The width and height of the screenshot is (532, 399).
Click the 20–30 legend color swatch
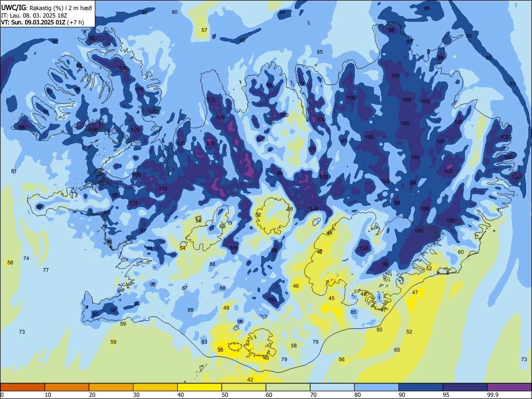click(111, 387)
